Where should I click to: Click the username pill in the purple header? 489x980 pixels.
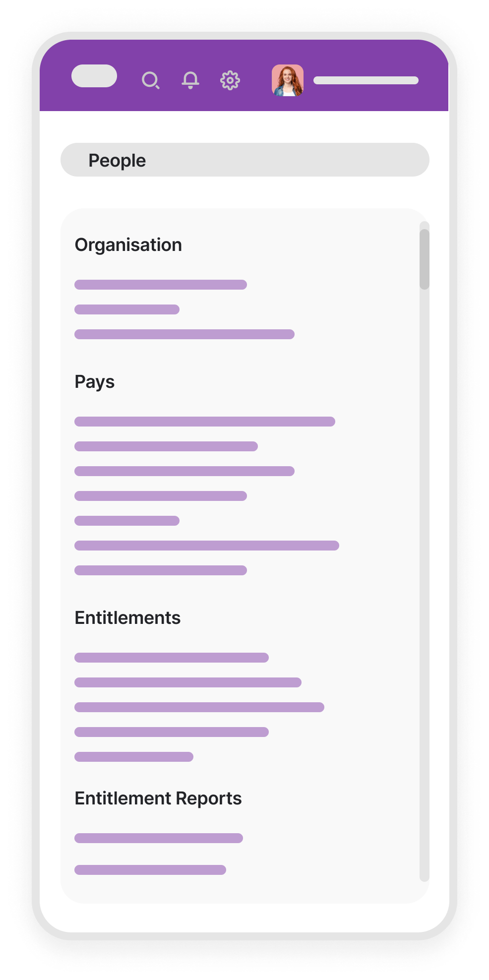tap(367, 79)
